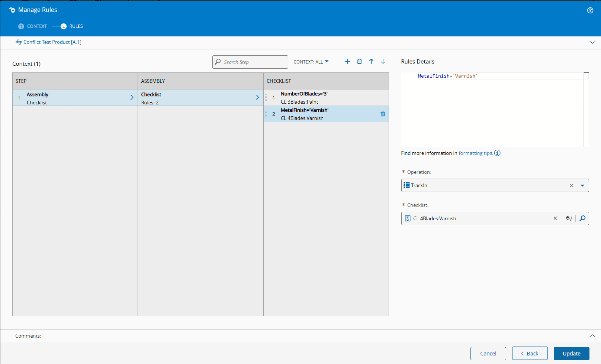
Task: Clear the TrackIn operation with its X icon
Action: tap(572, 185)
